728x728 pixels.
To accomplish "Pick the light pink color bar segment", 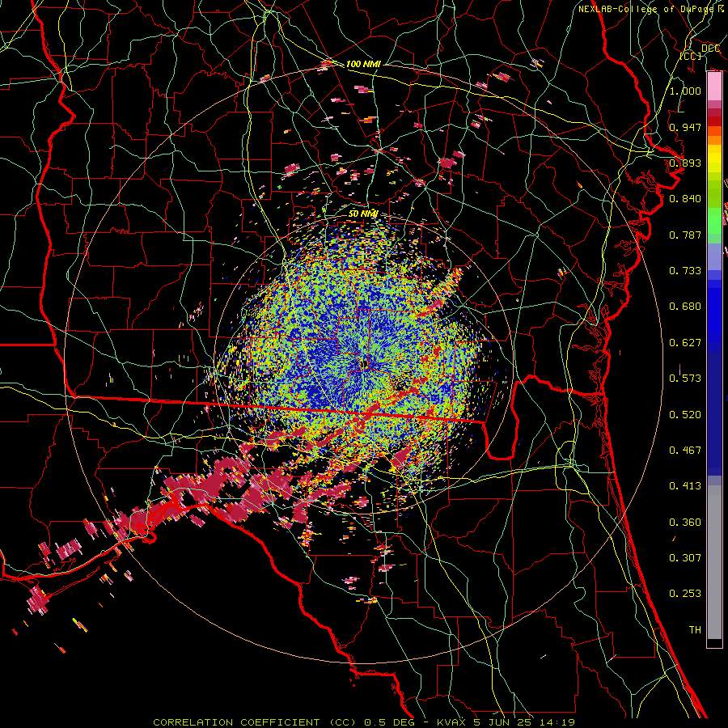I will pos(714,87).
